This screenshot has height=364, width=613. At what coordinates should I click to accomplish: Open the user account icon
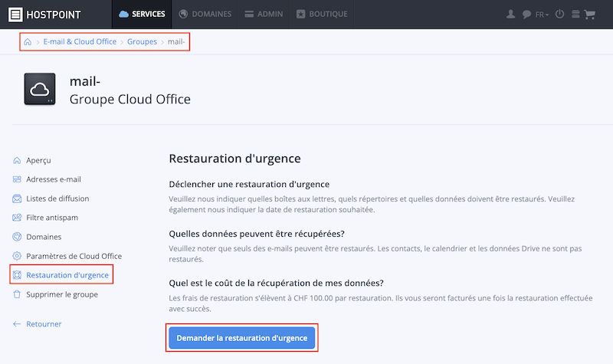510,15
